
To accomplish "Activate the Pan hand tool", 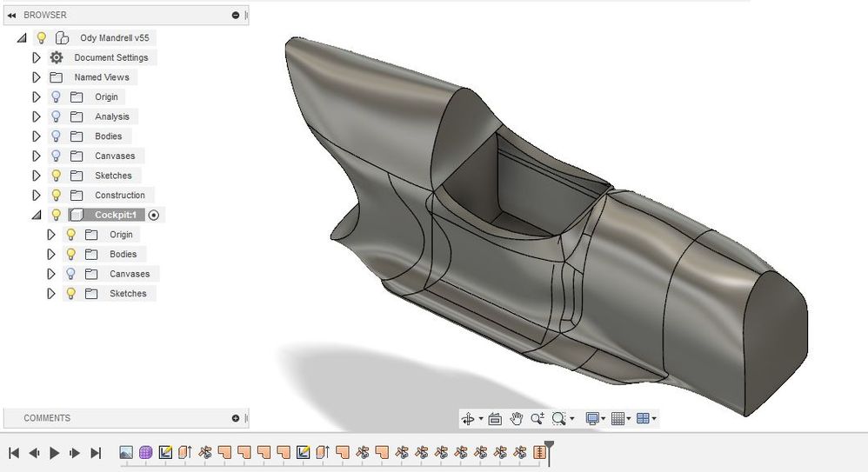I will [516, 419].
